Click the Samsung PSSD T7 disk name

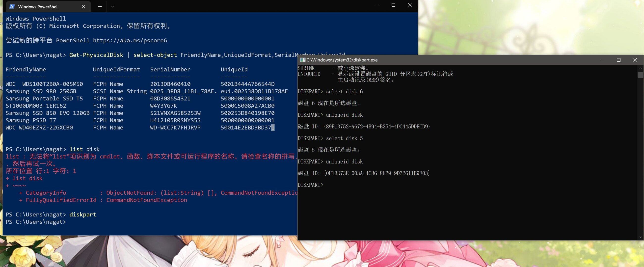pos(31,120)
